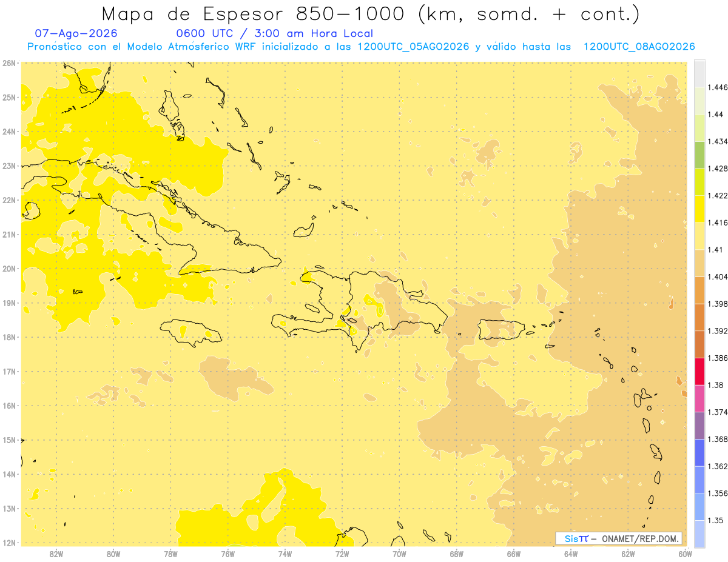The image size is (728, 562).
Task: Click the longitude label "70W"
Action: tap(399, 554)
